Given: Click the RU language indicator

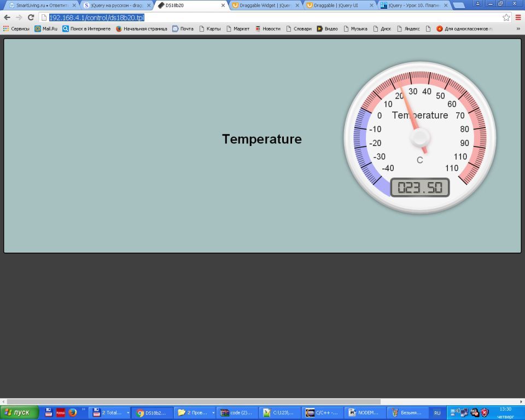Looking at the screenshot, I should point(437,413).
